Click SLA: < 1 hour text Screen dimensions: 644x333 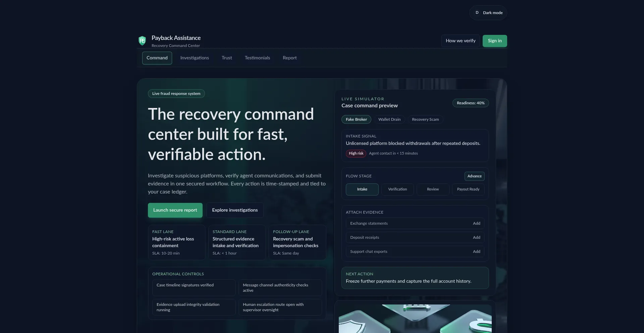(x=224, y=253)
